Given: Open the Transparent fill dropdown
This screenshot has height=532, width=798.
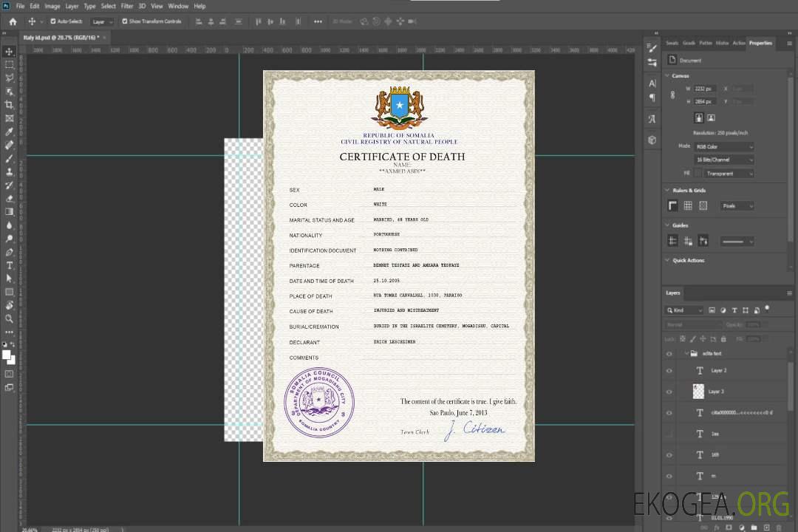Looking at the screenshot, I should [729, 174].
